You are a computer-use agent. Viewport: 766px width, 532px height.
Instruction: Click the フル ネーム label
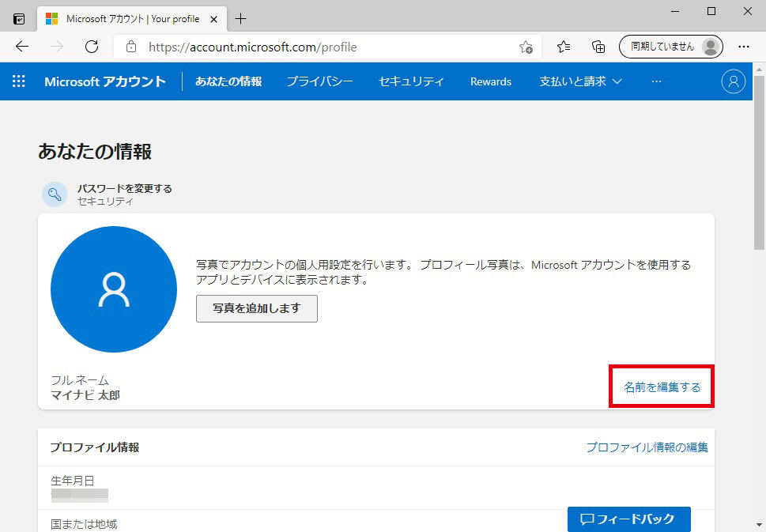click(80, 380)
